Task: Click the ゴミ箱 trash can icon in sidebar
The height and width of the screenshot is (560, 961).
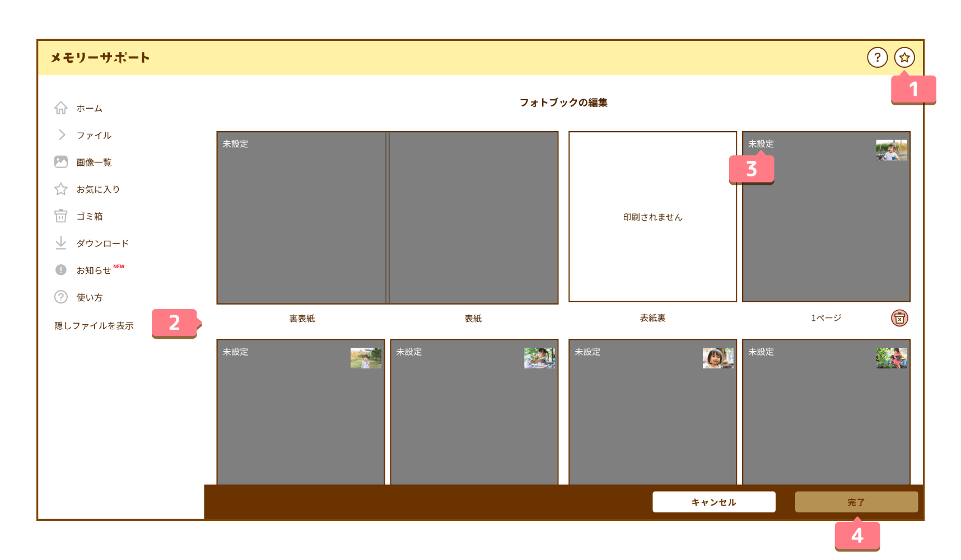Action: [61, 216]
